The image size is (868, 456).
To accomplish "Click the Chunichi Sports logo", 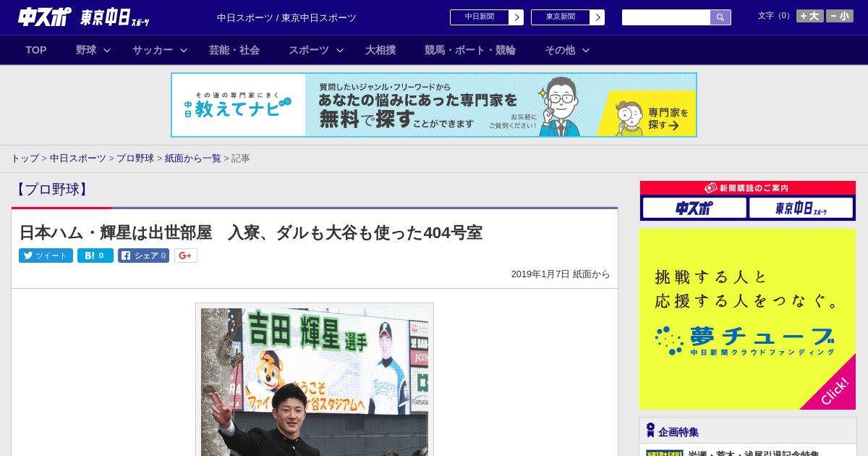I will click(44, 17).
